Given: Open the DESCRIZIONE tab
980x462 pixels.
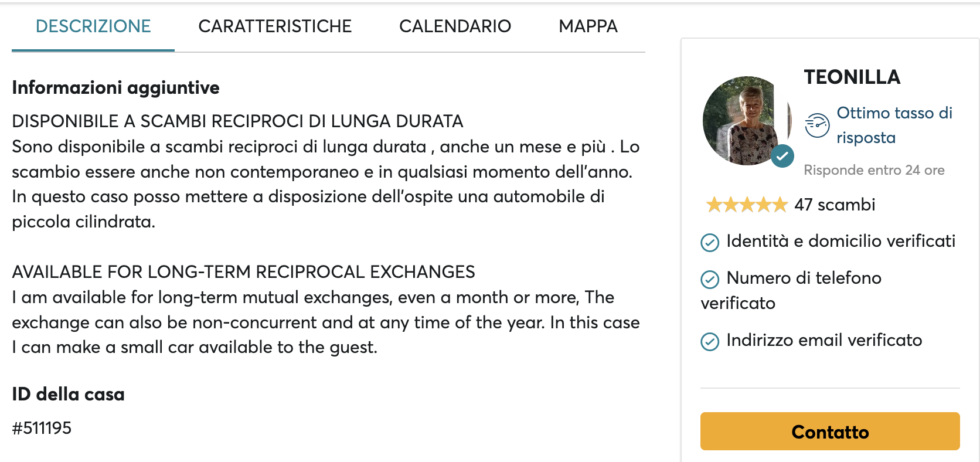Looking at the screenshot, I should (93, 26).
